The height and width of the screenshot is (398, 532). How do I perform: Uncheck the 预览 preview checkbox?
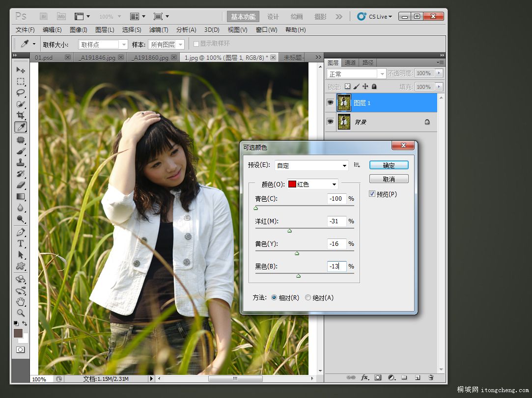372,194
